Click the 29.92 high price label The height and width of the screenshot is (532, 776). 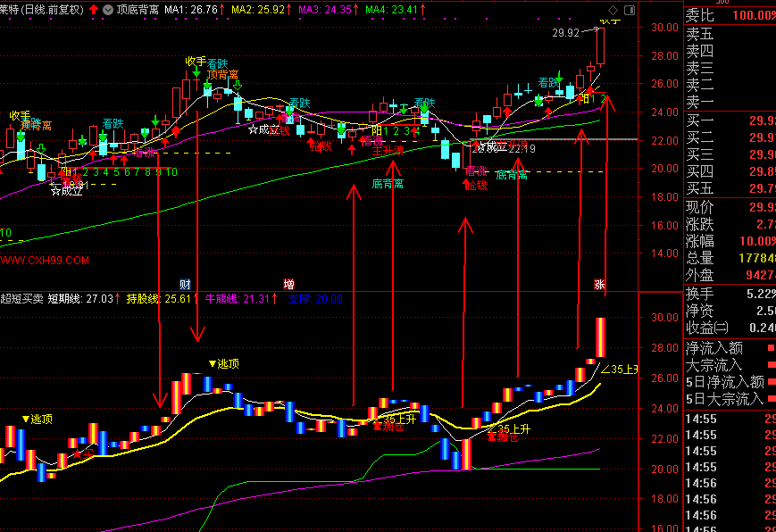pos(565,32)
